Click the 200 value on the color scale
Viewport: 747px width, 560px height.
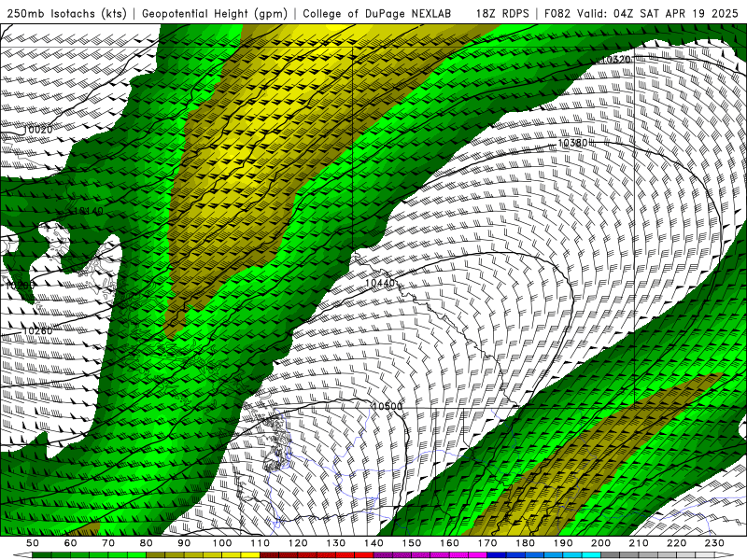tap(600, 543)
